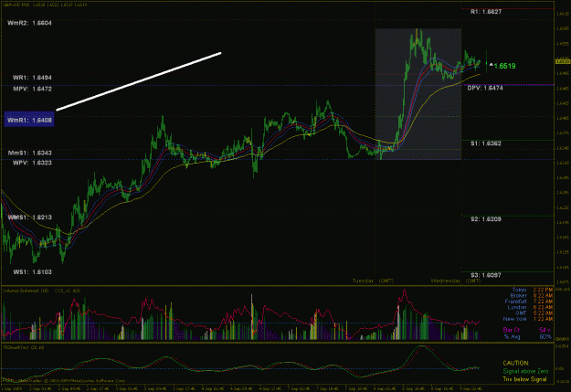Viewport: 571px width, 392px height.
Task: Select the DPV: 1.6474 daily pivot label
Action: pos(485,88)
